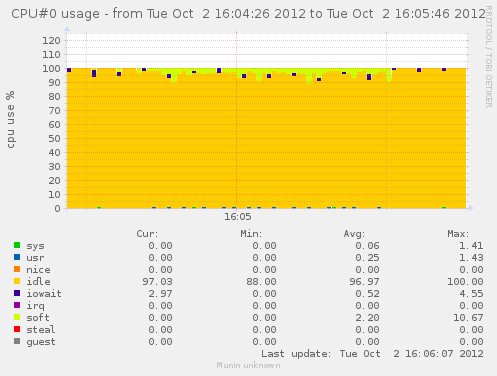Click the Avg column header
The height and width of the screenshot is (376, 497).
click(x=354, y=234)
